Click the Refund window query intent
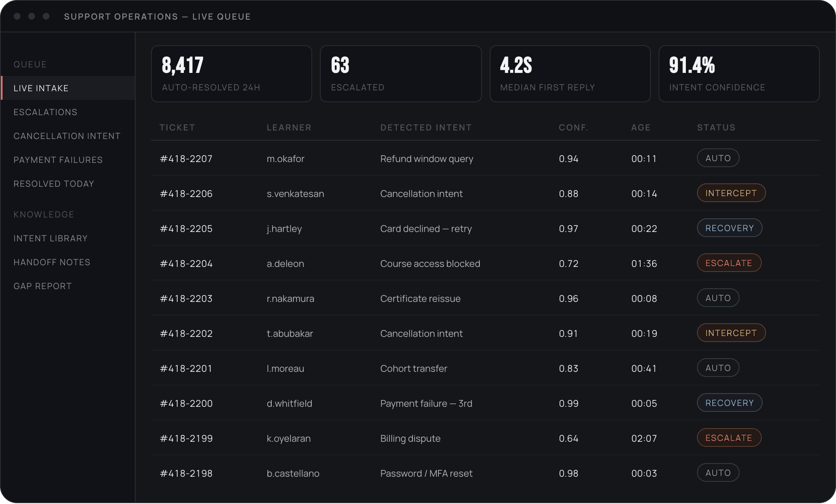This screenshot has width=836, height=504. click(427, 159)
